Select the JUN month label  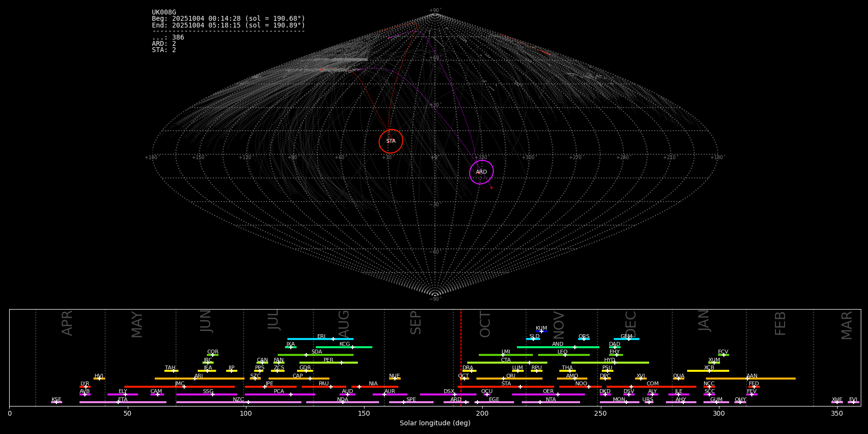[206, 321]
